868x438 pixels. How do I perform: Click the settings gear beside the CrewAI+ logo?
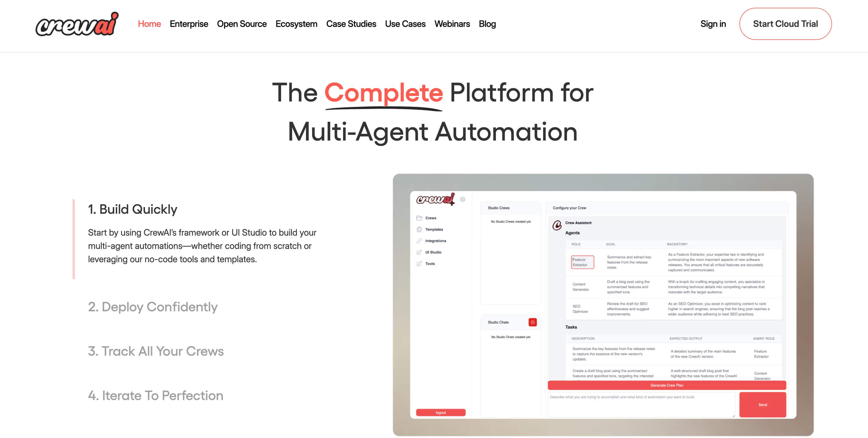463,199
